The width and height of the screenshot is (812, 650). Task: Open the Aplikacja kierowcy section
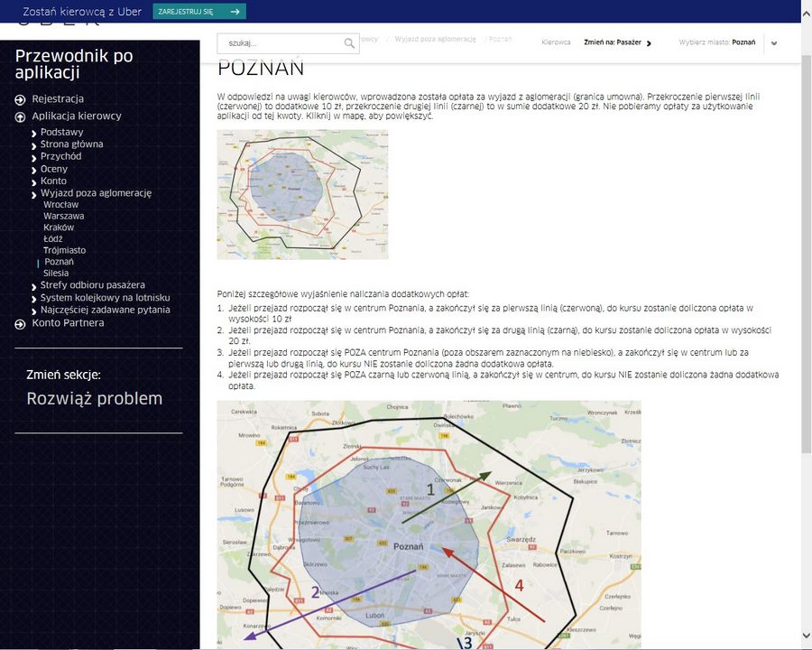(77, 116)
